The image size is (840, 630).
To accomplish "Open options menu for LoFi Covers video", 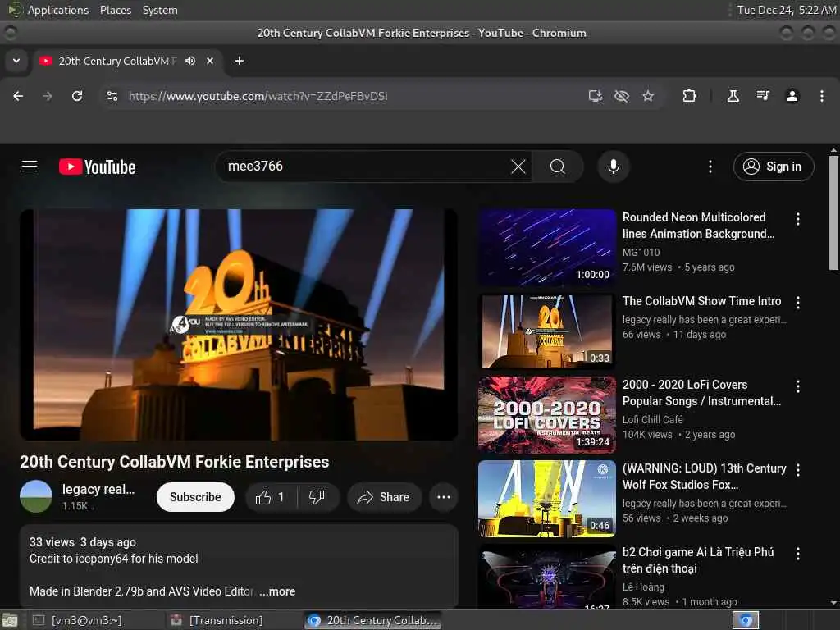I will (x=797, y=386).
